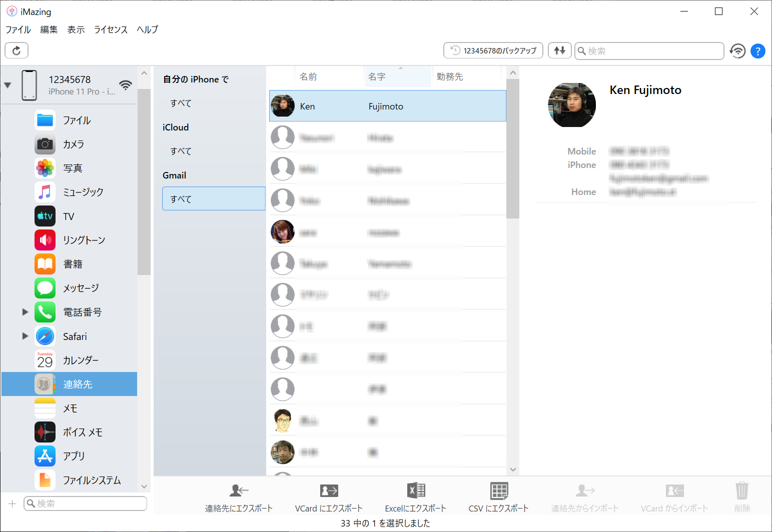772x532 pixels.
Task: Click the sidebar scroll-down arrow
Action: click(x=144, y=486)
